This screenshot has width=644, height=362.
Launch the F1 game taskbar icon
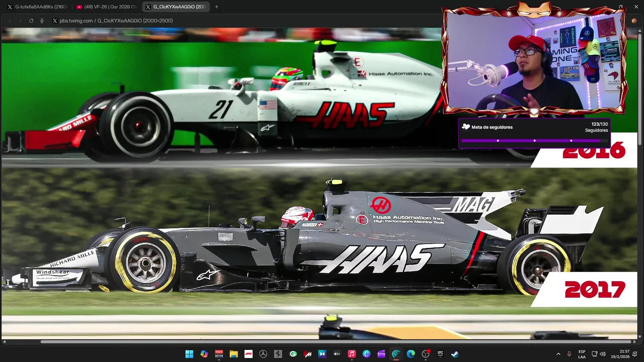tap(248, 354)
